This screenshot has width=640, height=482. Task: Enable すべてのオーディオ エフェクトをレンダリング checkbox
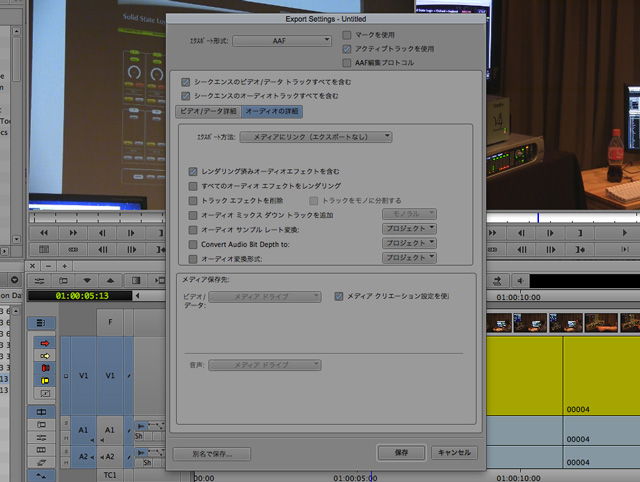coord(193,186)
